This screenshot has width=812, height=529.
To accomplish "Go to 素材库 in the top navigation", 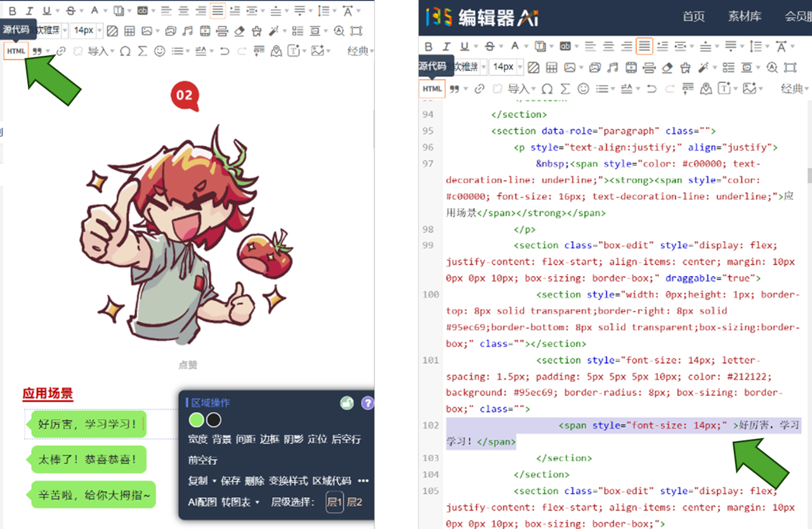I will [744, 16].
